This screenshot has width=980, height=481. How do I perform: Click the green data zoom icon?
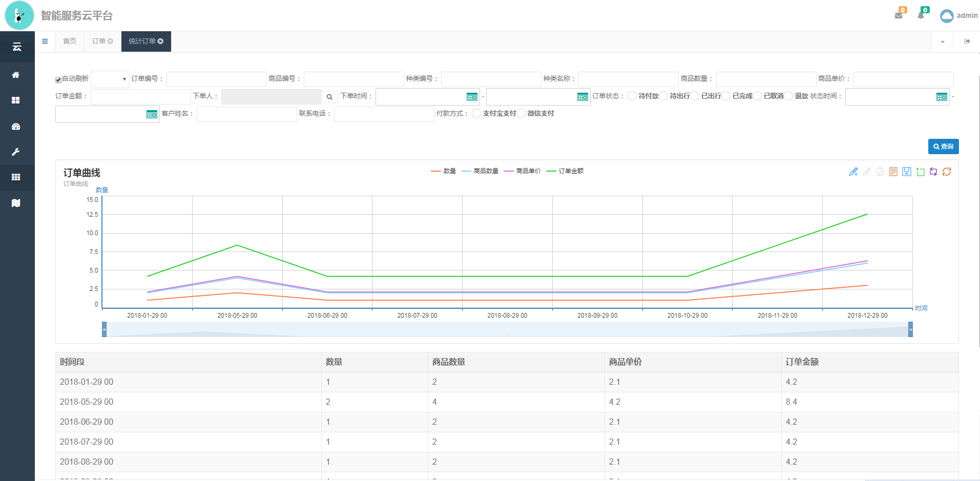tap(920, 172)
